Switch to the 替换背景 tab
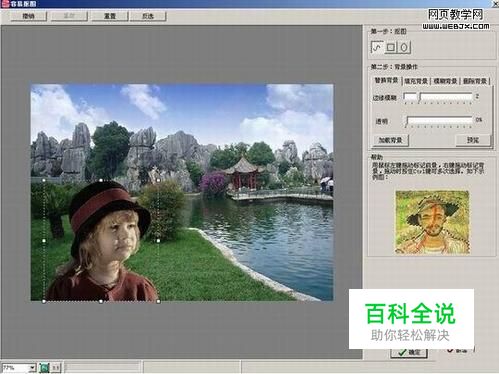The height and width of the screenshot is (374, 499). point(386,81)
